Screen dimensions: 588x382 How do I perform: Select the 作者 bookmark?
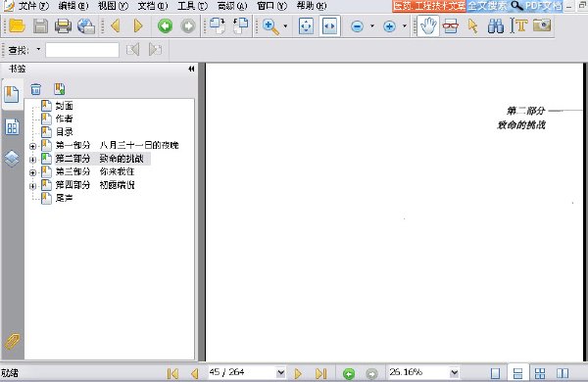point(64,119)
